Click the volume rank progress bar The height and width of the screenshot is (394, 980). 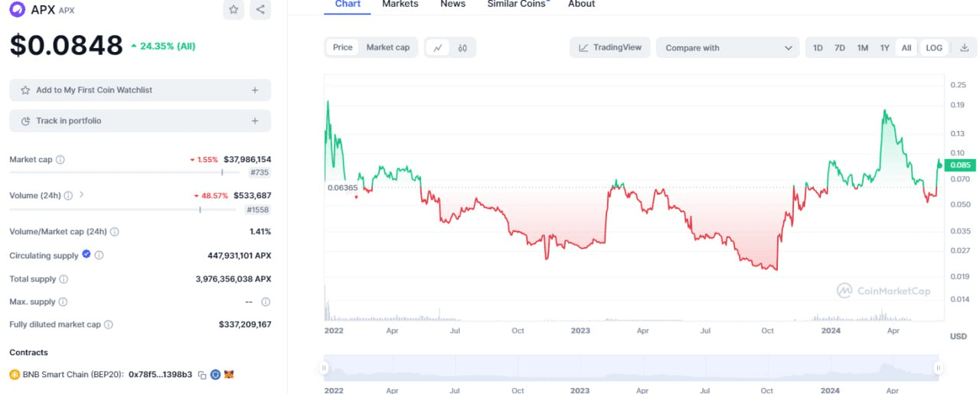(x=123, y=210)
